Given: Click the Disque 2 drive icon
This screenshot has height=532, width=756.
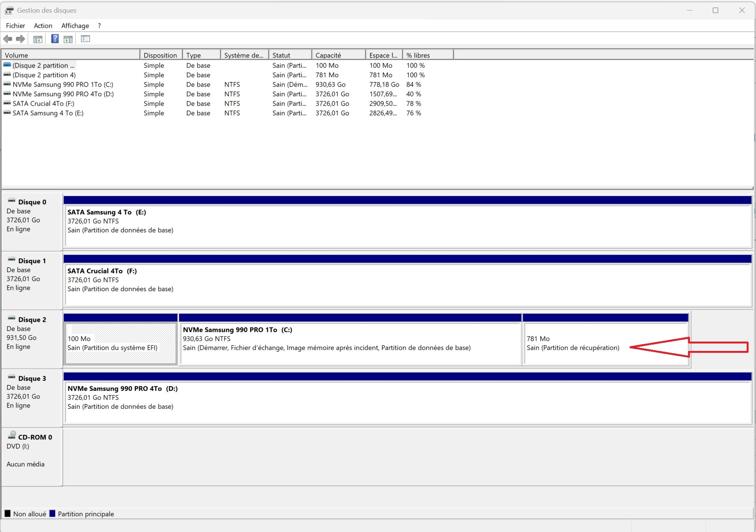Looking at the screenshot, I should coord(12,318).
